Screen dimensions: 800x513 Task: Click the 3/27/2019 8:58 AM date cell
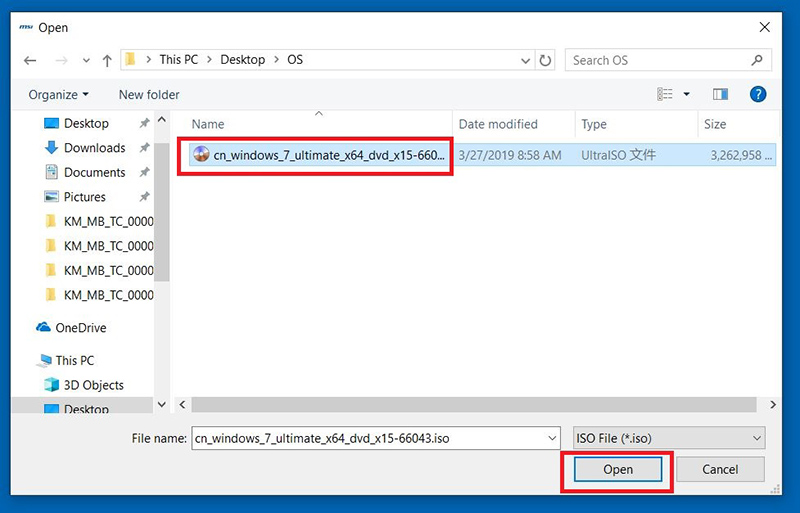point(510,155)
